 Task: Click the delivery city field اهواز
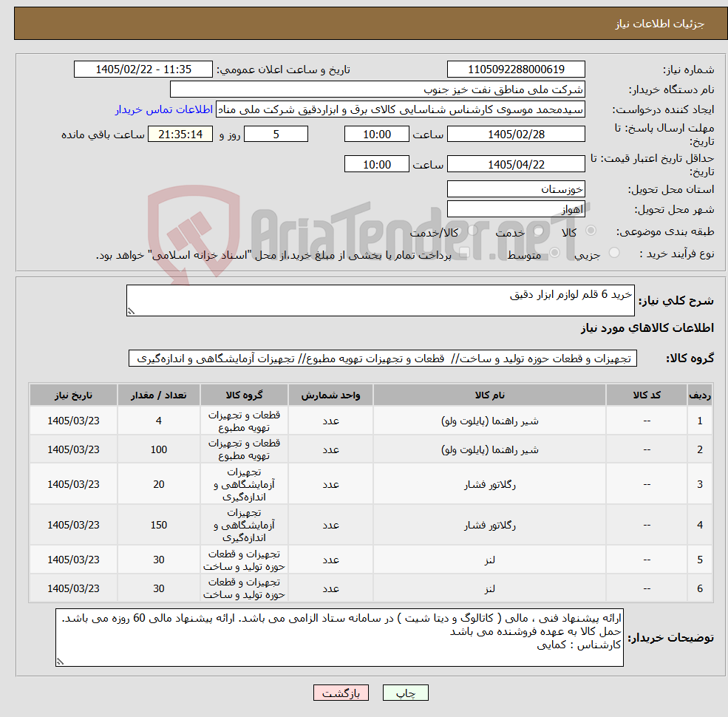[x=516, y=209]
